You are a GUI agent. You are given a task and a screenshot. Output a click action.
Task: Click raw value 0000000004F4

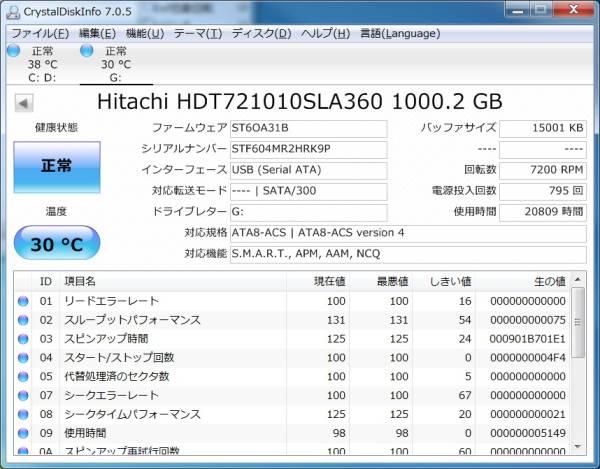coord(528,358)
